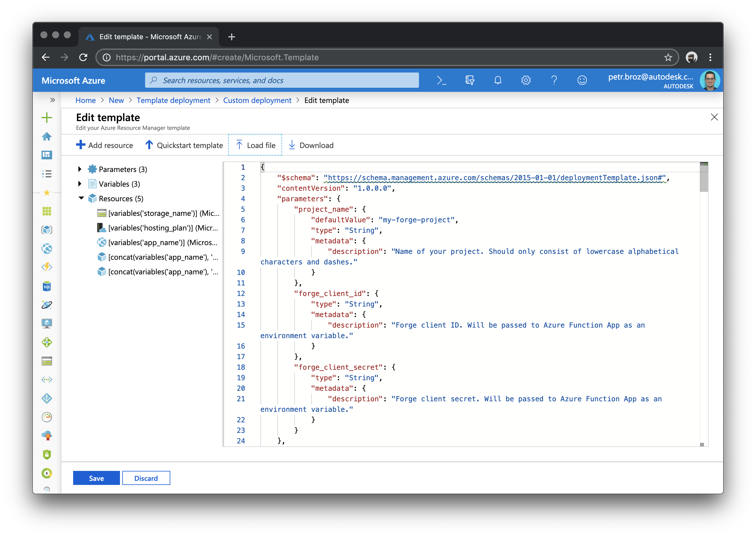Click Load file in the toolbar
Image resolution: width=756 pixels, height=537 pixels.
tap(255, 145)
